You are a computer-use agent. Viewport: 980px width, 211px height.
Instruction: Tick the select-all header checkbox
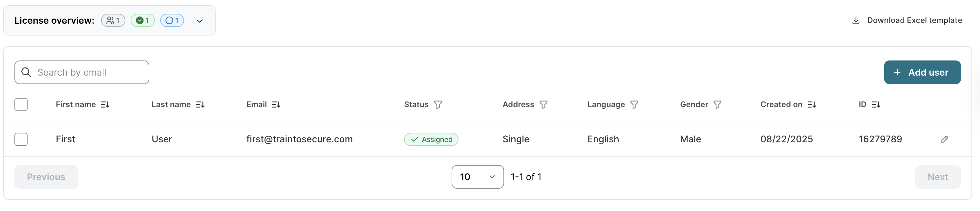[x=21, y=105]
